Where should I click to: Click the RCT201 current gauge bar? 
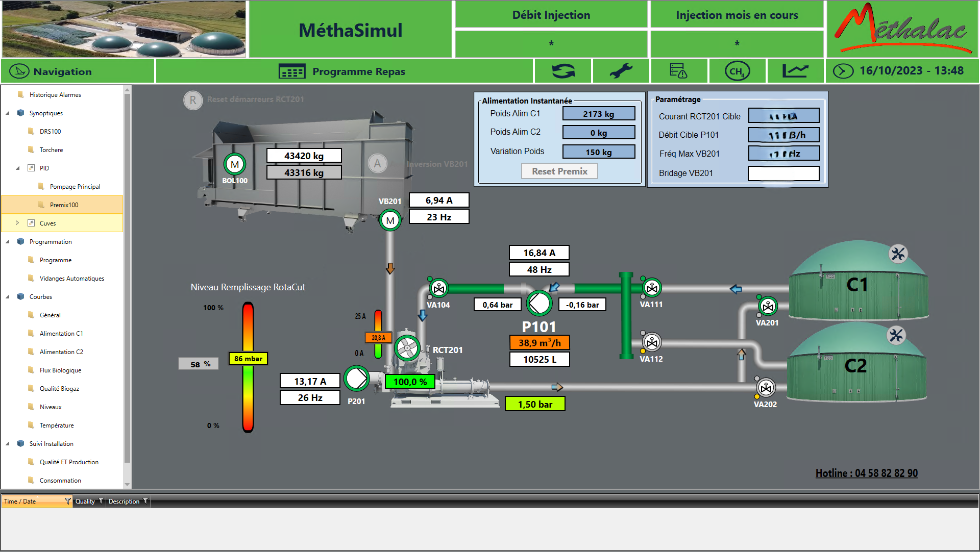coord(378,335)
